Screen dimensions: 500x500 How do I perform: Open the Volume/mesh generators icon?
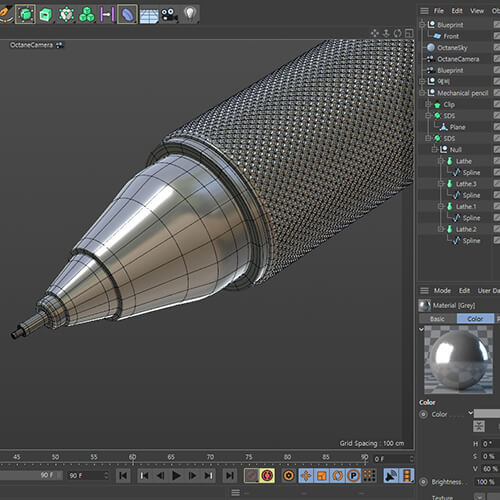66,14
